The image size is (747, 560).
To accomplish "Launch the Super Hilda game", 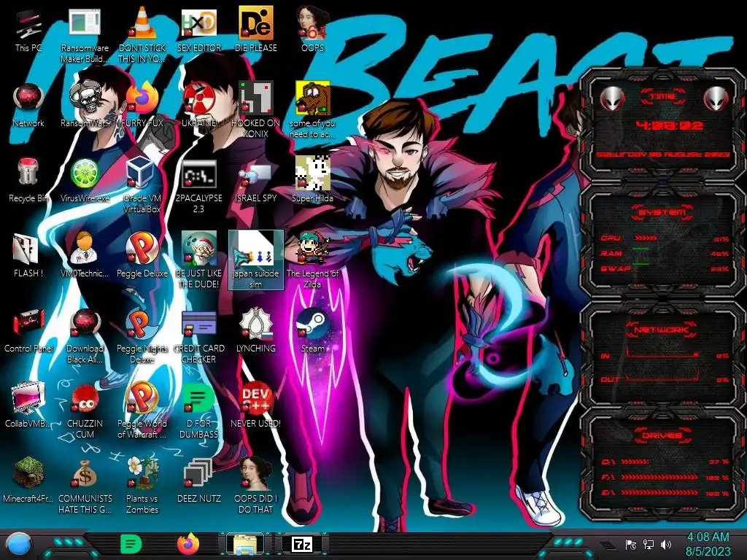I will tap(312, 181).
